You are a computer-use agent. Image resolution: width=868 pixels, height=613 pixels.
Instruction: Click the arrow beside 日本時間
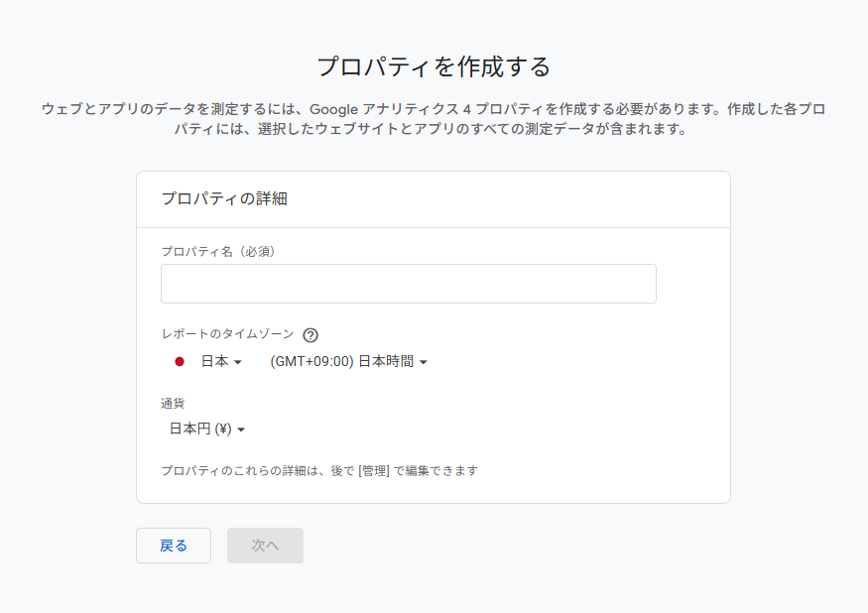[424, 362]
